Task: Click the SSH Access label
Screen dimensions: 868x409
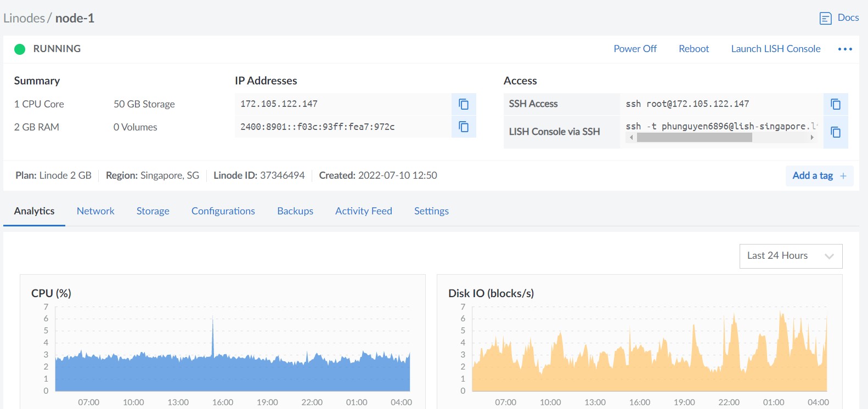Action: click(x=533, y=104)
